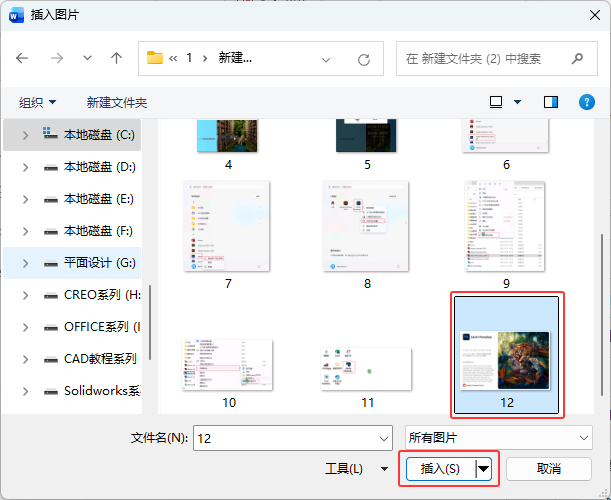Click the 取消 button
This screenshot has width=611, height=500.
coord(549,468)
